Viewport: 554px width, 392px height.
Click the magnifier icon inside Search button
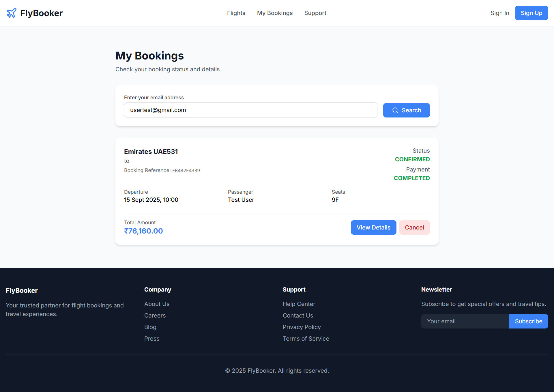click(x=395, y=110)
